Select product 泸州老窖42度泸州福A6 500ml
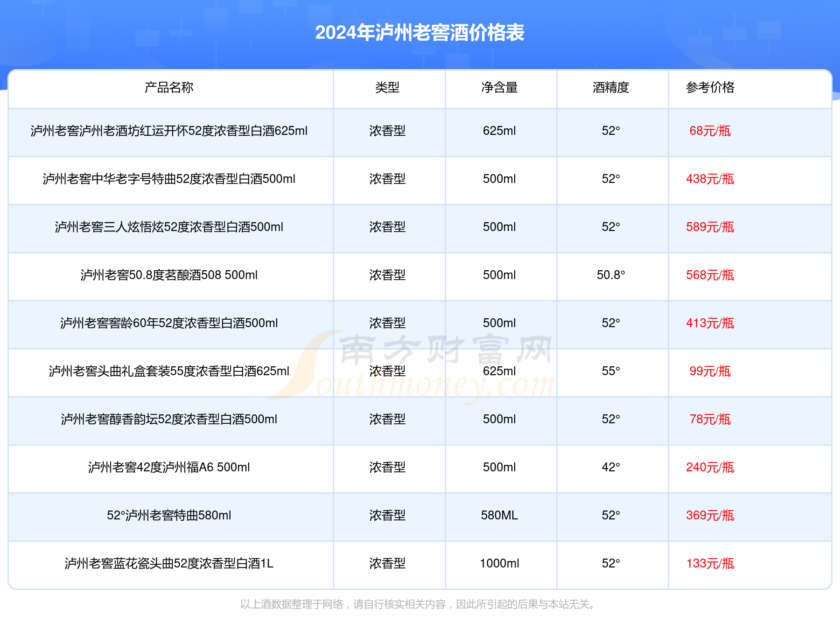Screen dimensions: 840x630 click(x=169, y=467)
